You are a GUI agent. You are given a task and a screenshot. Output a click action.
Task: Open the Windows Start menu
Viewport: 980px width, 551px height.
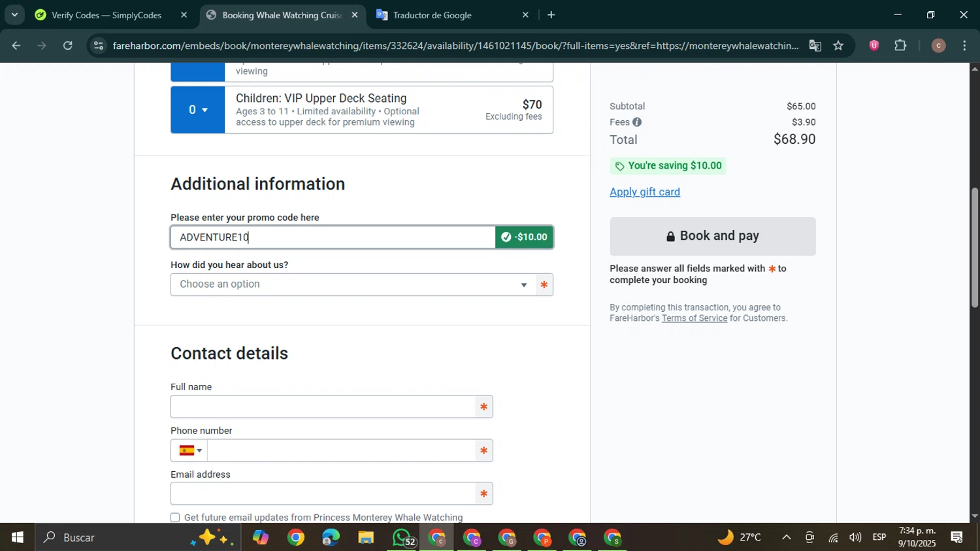[18, 537]
